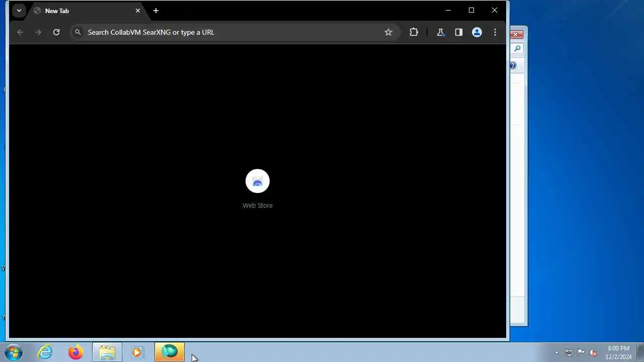Toggle the browser side panel
The height and width of the screenshot is (362, 644).
pyautogui.click(x=458, y=32)
